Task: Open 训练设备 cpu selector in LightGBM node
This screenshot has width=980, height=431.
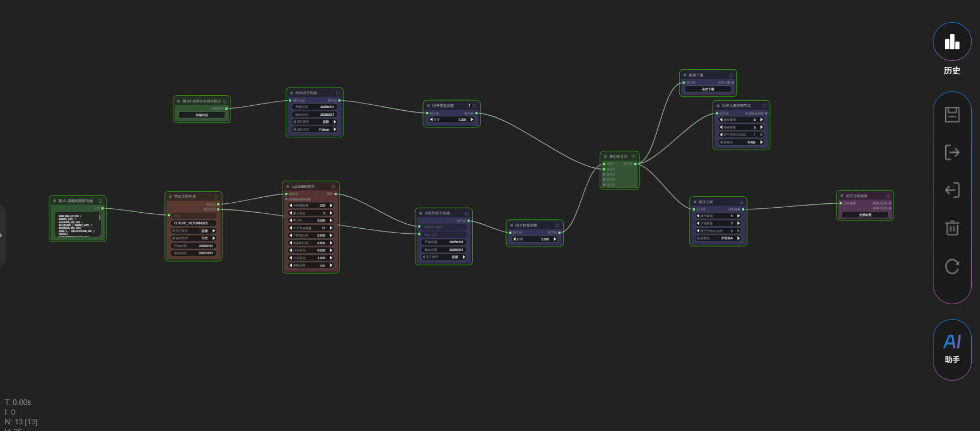Action: (311, 265)
